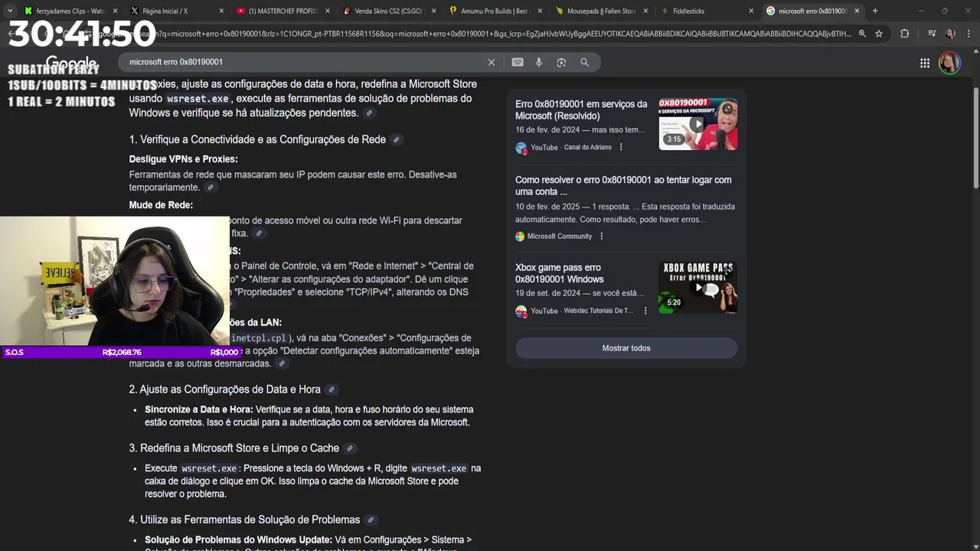Open the browser extensions puzzle icon

(x=905, y=34)
